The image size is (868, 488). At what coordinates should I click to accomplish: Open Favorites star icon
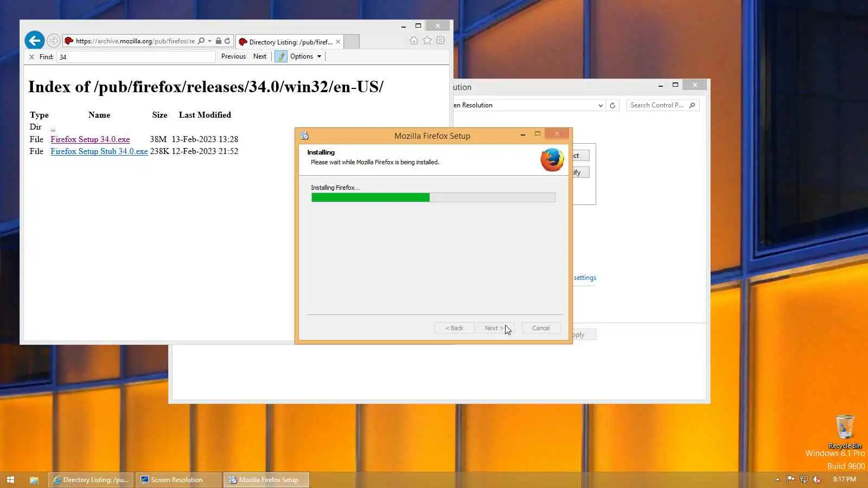(x=427, y=41)
